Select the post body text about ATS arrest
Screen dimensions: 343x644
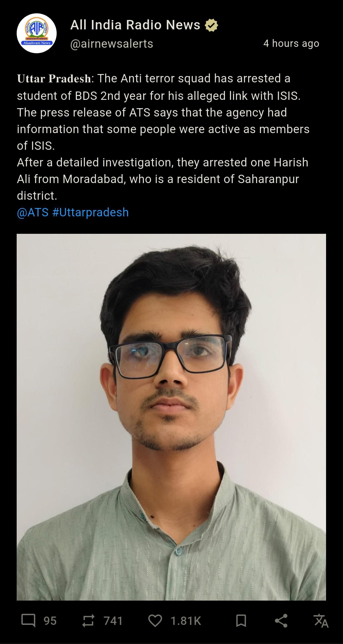click(x=163, y=137)
